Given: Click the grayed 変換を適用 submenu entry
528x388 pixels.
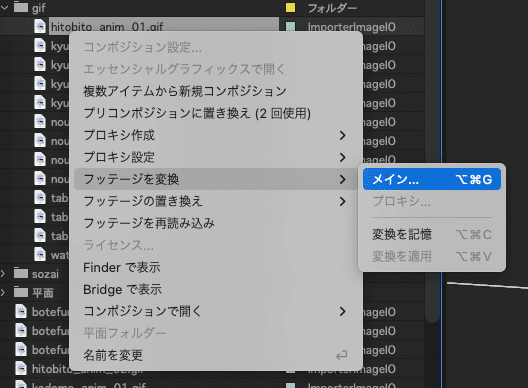Looking at the screenshot, I should click(x=432, y=256).
